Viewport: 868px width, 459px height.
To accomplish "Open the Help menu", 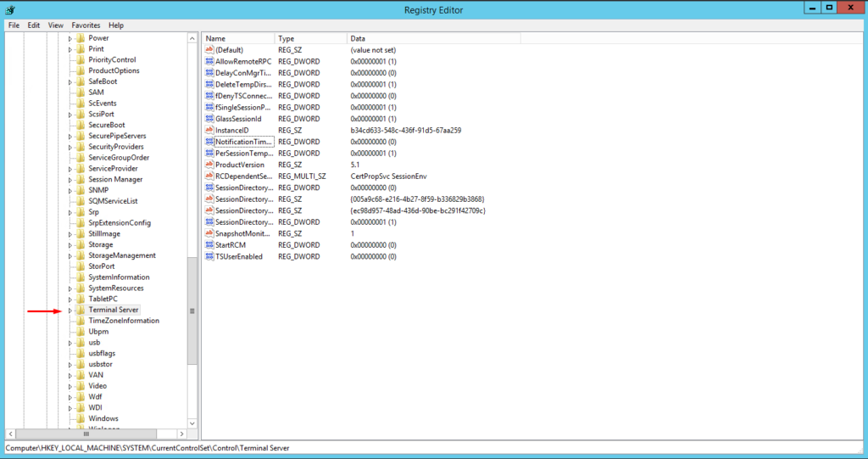I will [x=115, y=25].
